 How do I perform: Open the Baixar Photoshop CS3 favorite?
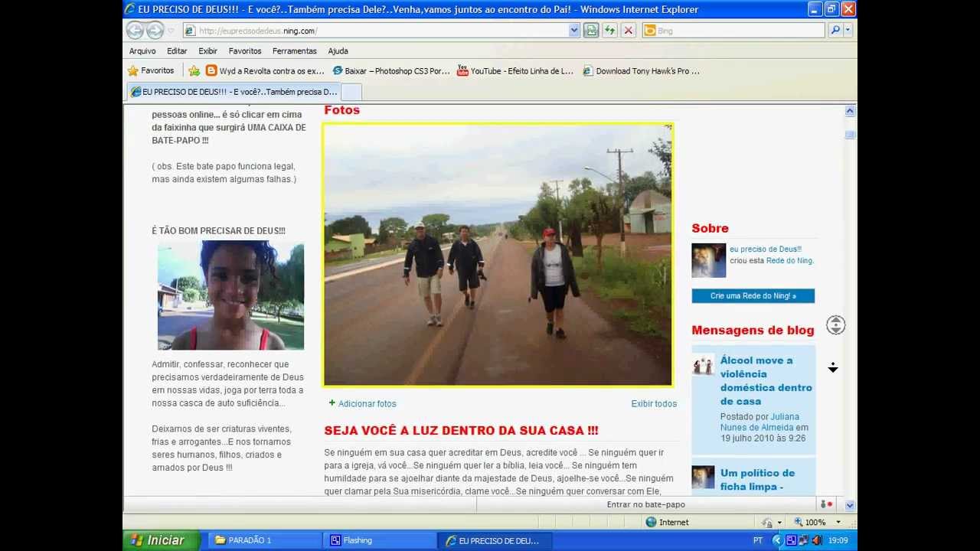pyautogui.click(x=391, y=70)
